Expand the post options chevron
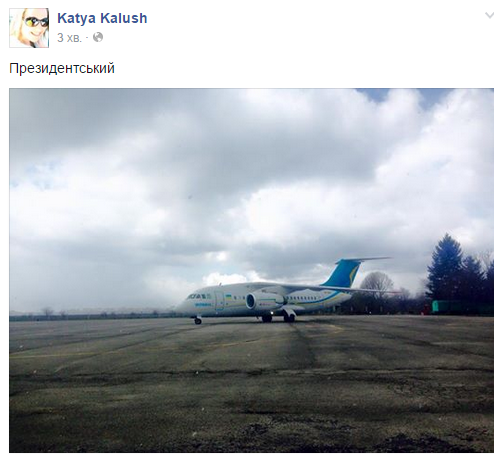Screen dimensions: 494x454 click(x=489, y=15)
